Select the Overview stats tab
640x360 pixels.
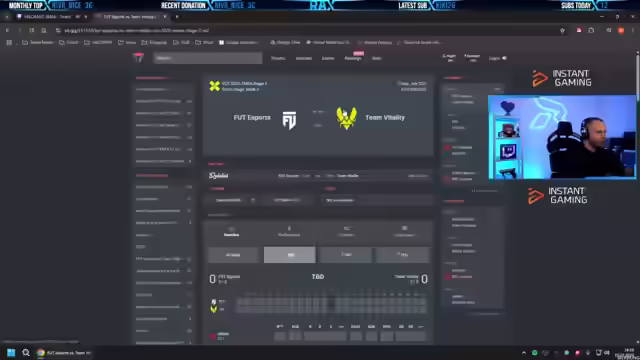coord(231,231)
